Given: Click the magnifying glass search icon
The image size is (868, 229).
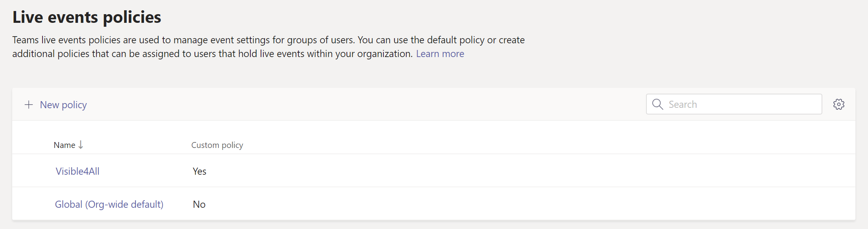Looking at the screenshot, I should [657, 104].
